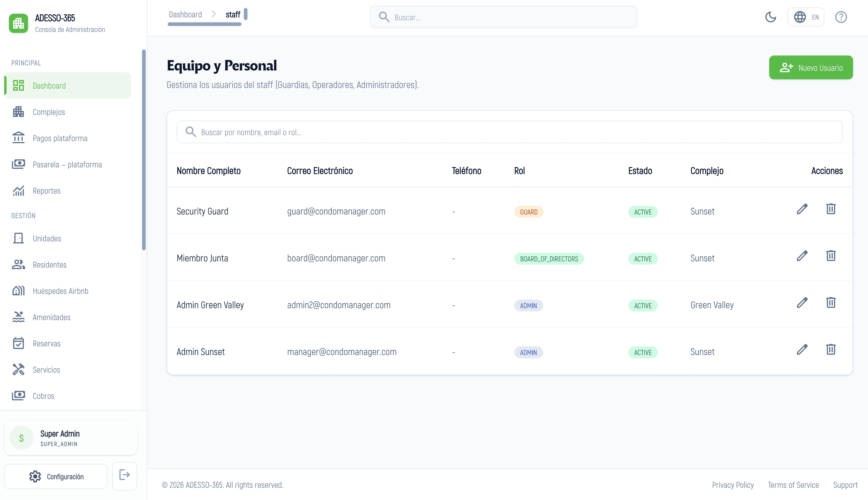Edit the Admin Green Valley user
The height and width of the screenshot is (500, 868).
(802, 303)
